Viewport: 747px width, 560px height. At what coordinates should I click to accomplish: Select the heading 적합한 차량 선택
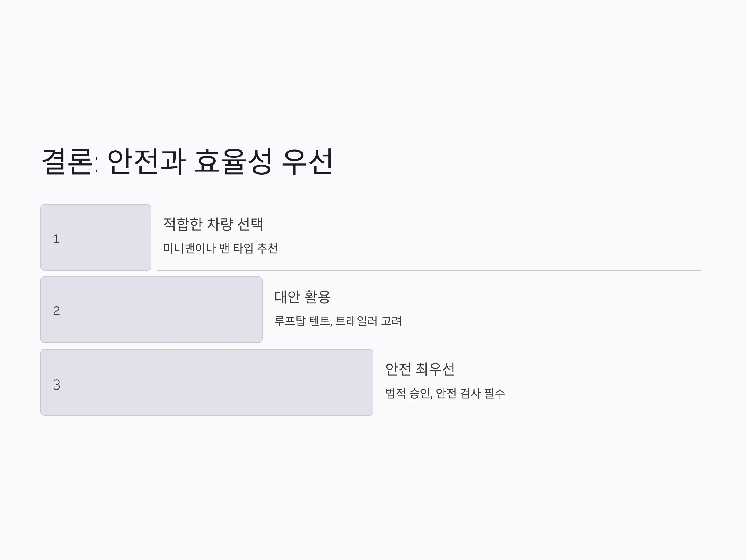(x=213, y=224)
